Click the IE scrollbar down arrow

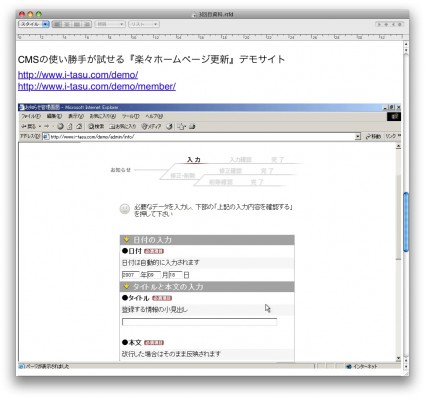tap(398, 359)
